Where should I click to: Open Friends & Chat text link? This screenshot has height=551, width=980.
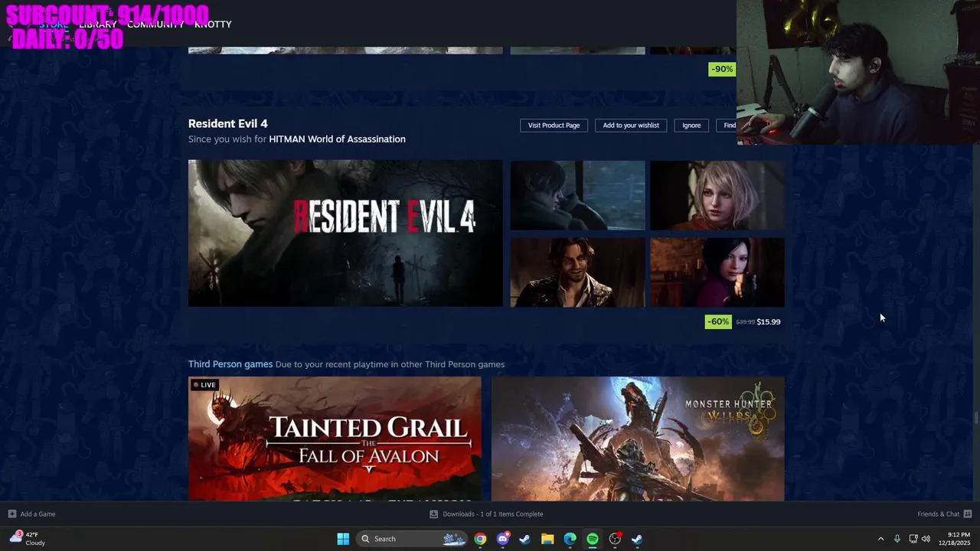(x=938, y=514)
